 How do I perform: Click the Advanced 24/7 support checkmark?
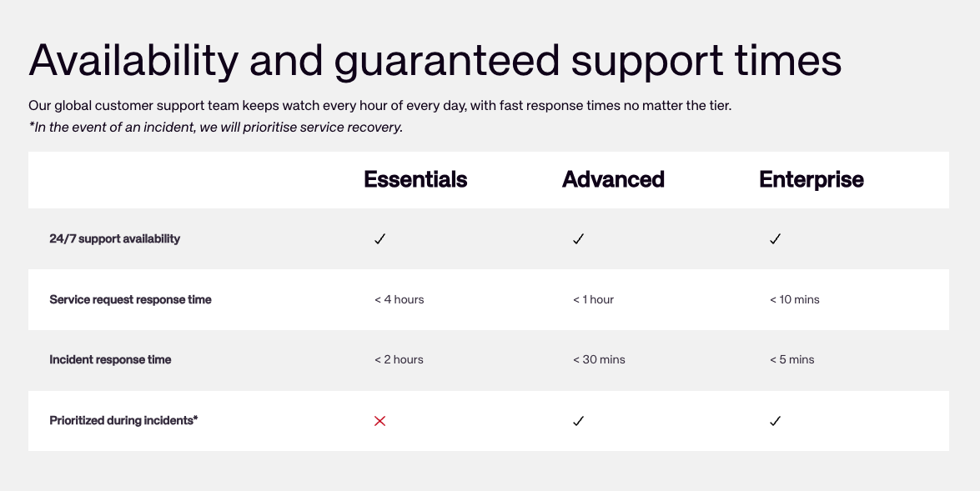(578, 239)
